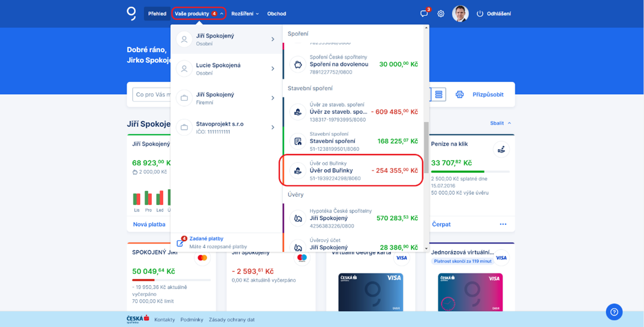
Task: Open Obchod menu item
Action: coord(276,14)
